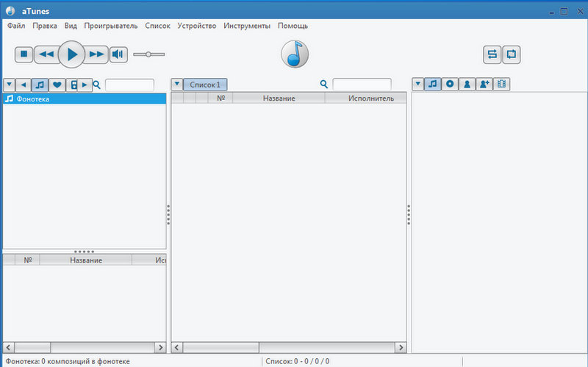Viewport: 588px width, 367px height.
Task: Switch to the Список 1 playlist tab
Action: tap(205, 85)
